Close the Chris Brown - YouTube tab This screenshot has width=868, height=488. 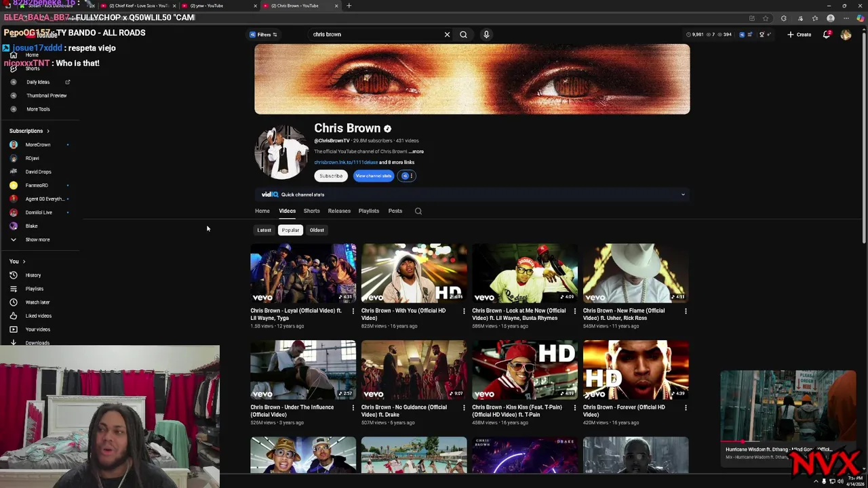336,5
